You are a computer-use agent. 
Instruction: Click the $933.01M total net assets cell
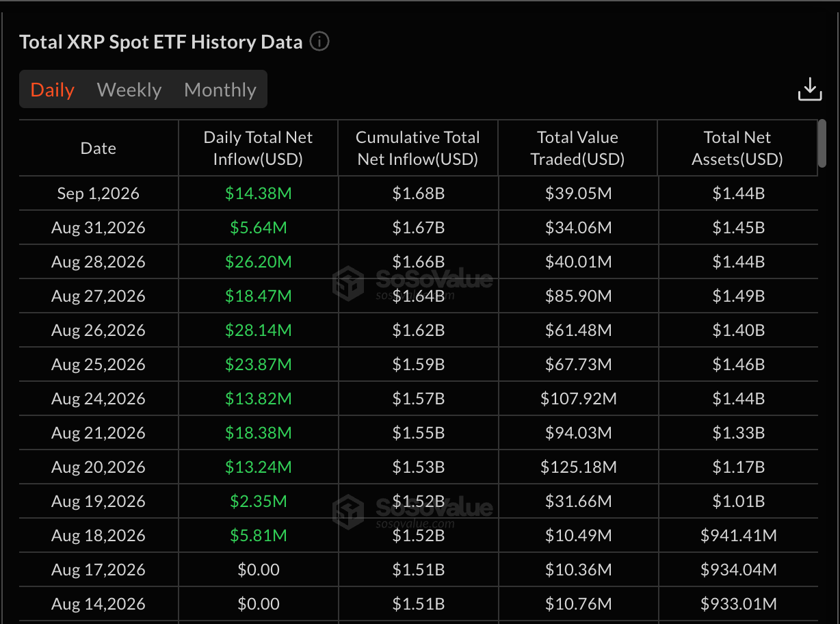click(x=739, y=604)
